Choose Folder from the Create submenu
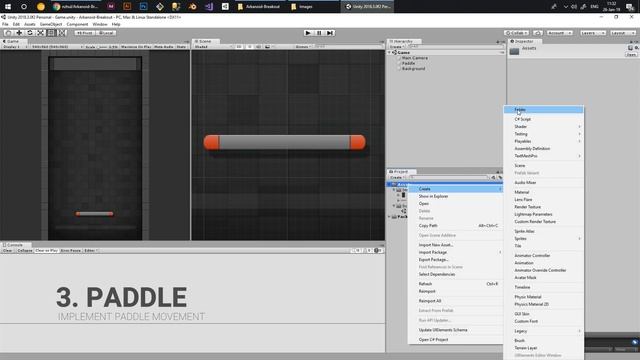Viewport: 640px width, 360px height. pos(544,109)
